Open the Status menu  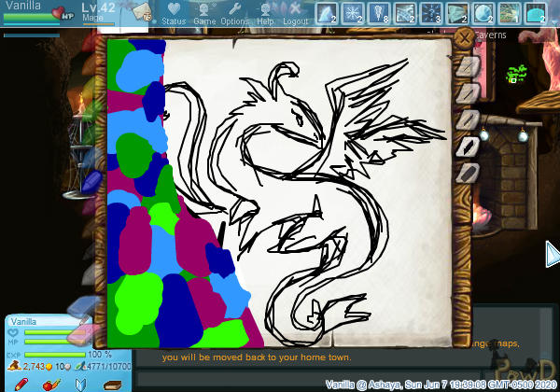tap(174, 13)
